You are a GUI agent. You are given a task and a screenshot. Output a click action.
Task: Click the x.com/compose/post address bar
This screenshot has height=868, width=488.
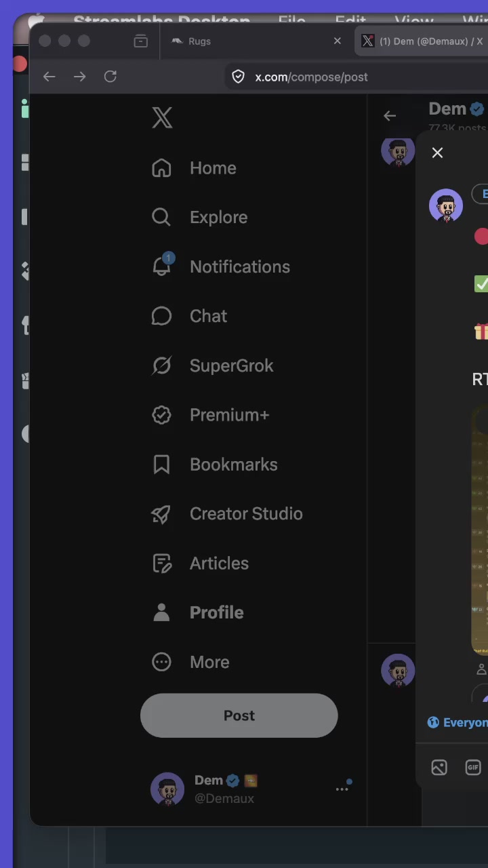(x=357, y=77)
